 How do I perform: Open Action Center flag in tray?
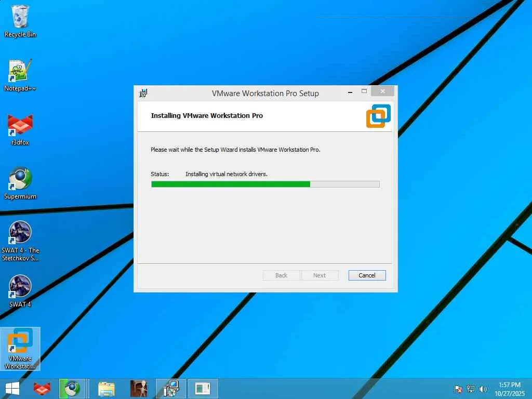458,389
